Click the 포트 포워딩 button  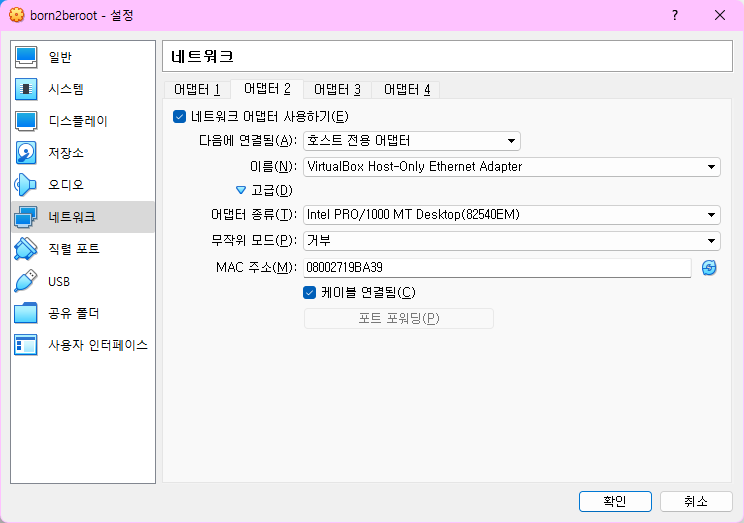pyautogui.click(x=399, y=318)
